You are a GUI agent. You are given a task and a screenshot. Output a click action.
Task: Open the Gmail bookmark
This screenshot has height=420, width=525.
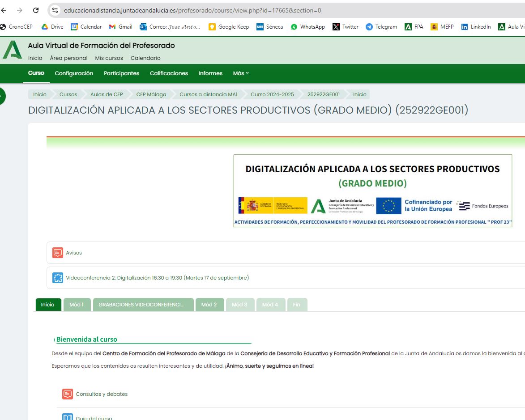[x=120, y=27]
